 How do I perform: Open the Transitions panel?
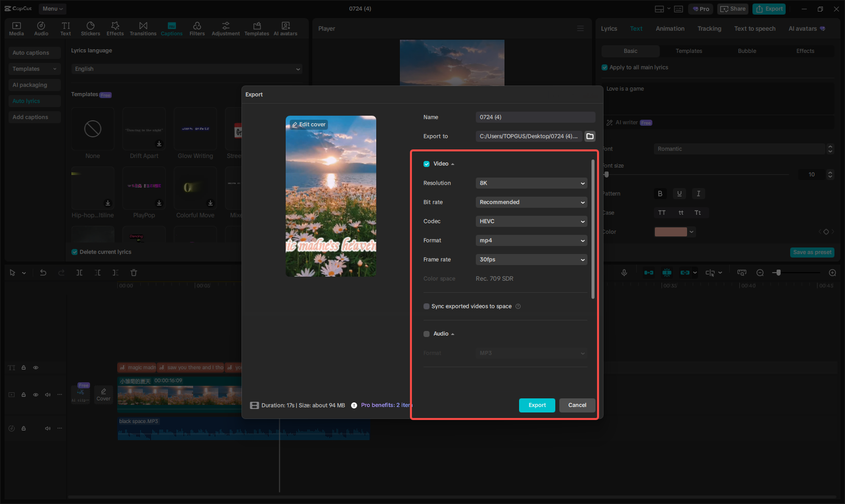[143, 28]
